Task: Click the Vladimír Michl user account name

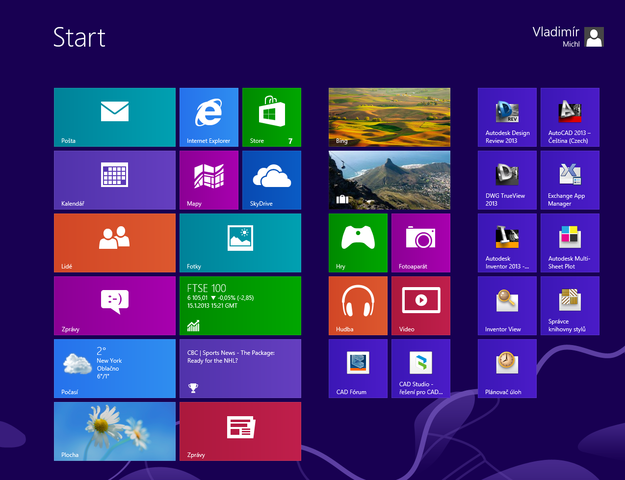Action: [556, 37]
